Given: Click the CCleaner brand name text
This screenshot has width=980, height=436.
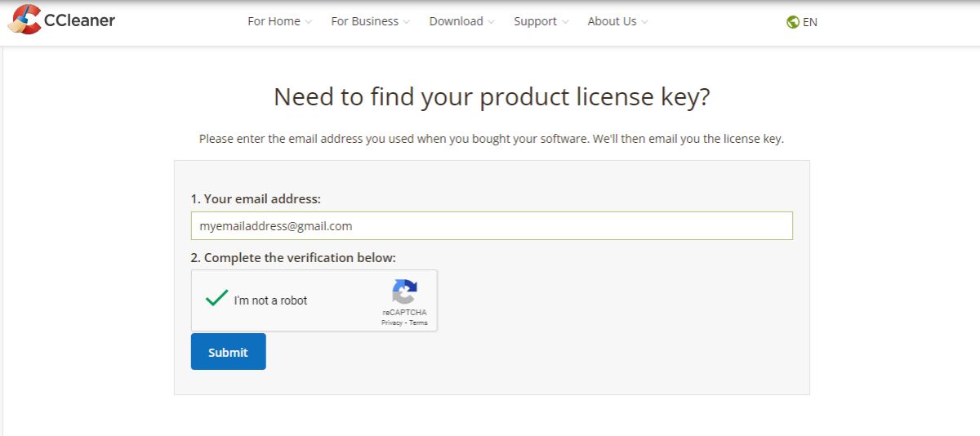Looking at the screenshot, I should (x=79, y=20).
